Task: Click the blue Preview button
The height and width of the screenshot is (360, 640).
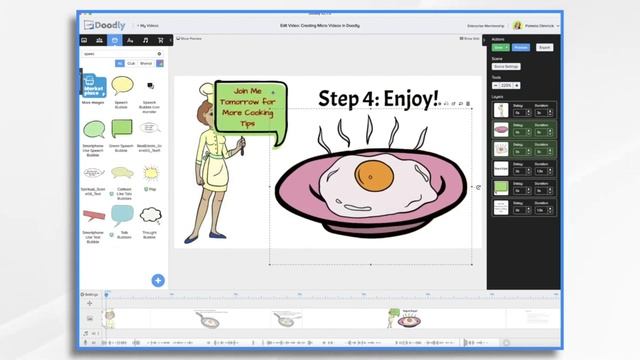Action: click(x=521, y=47)
